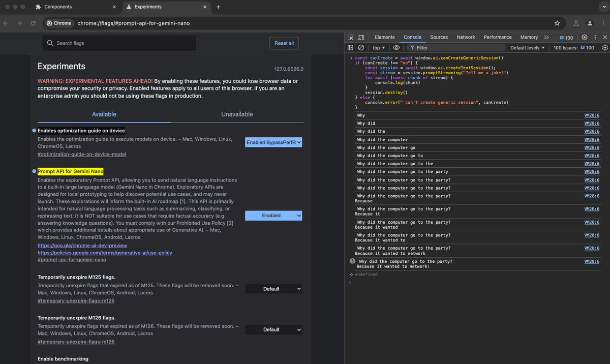Open DevTools settings gear in the top bar
The width and height of the screenshot is (610, 364).
pyautogui.click(x=585, y=37)
